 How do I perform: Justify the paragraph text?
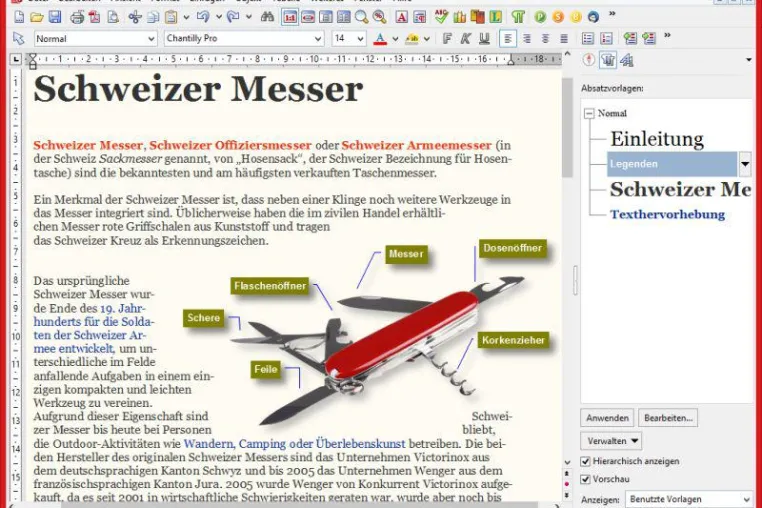[564, 38]
